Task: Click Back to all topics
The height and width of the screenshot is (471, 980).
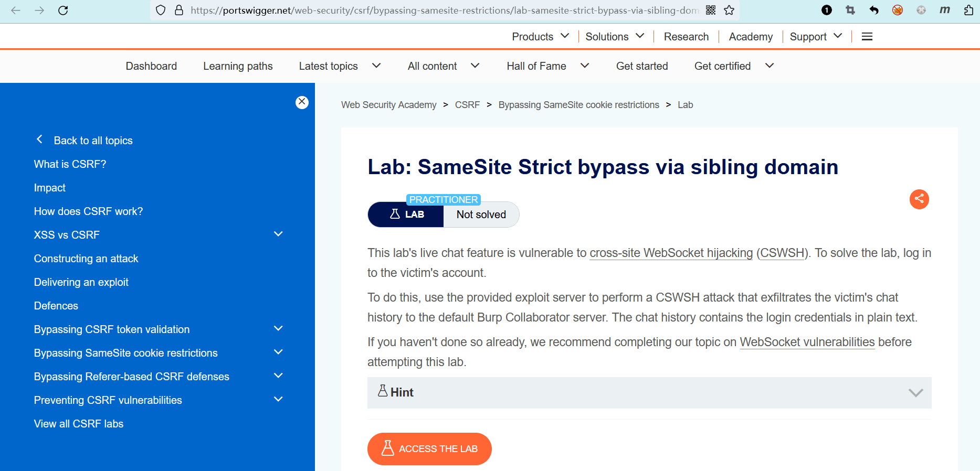Action: tap(93, 141)
